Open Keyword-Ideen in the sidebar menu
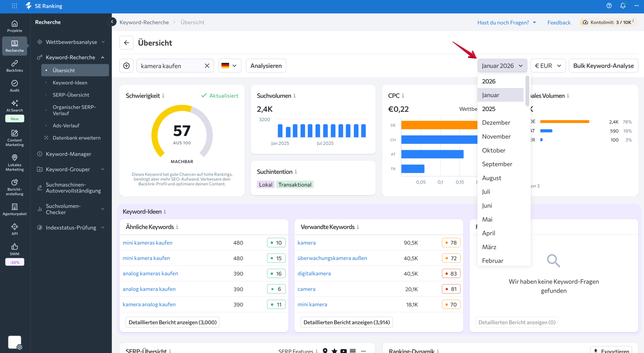 [x=70, y=82]
